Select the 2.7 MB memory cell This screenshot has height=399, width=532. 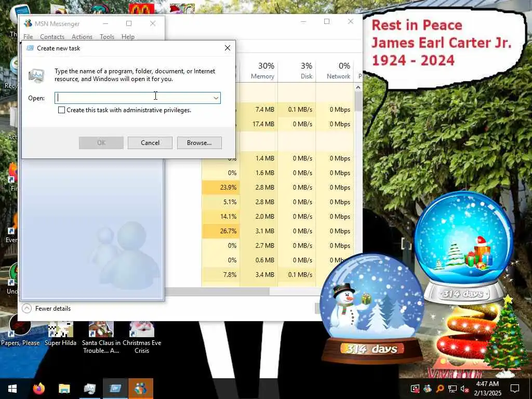pos(259,246)
